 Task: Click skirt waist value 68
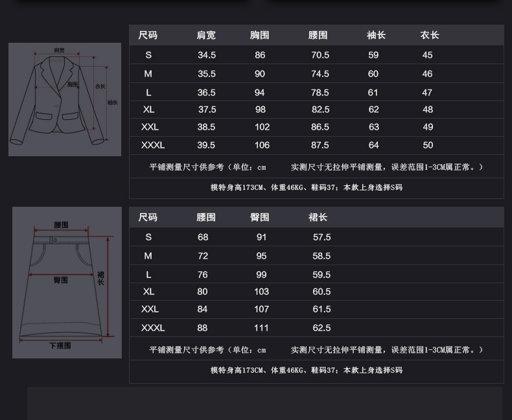pyautogui.click(x=203, y=237)
